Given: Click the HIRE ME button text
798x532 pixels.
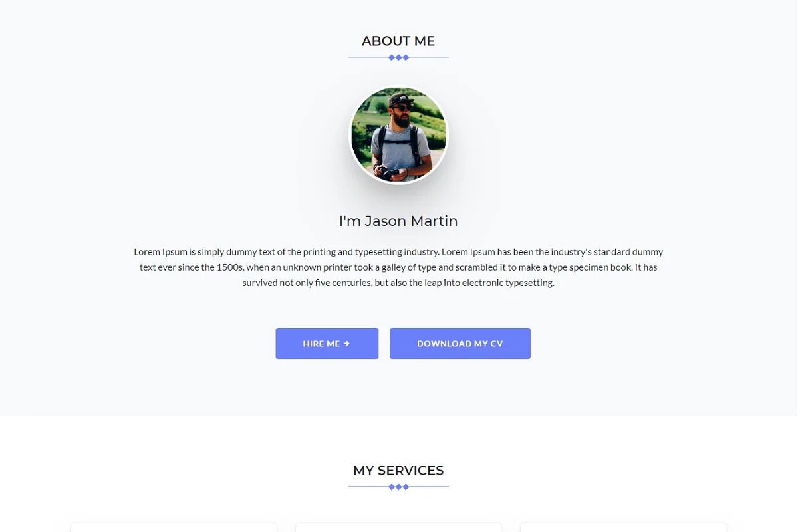Looking at the screenshot, I should (321, 344).
